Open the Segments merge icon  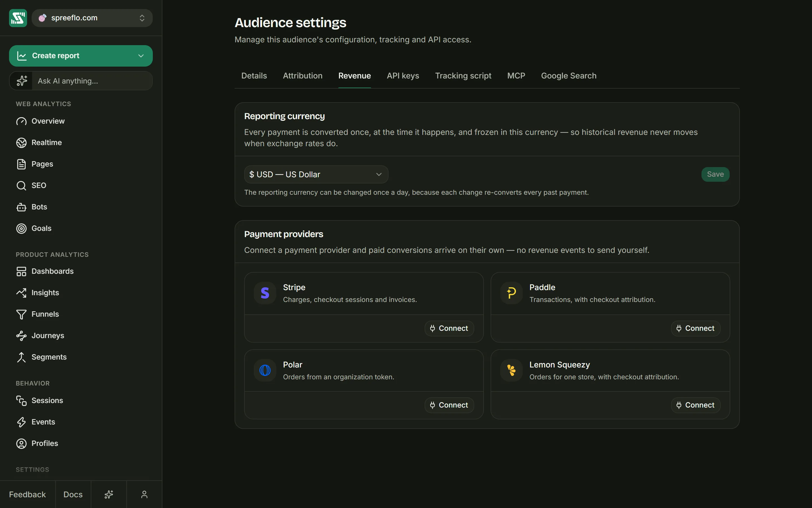pos(21,357)
